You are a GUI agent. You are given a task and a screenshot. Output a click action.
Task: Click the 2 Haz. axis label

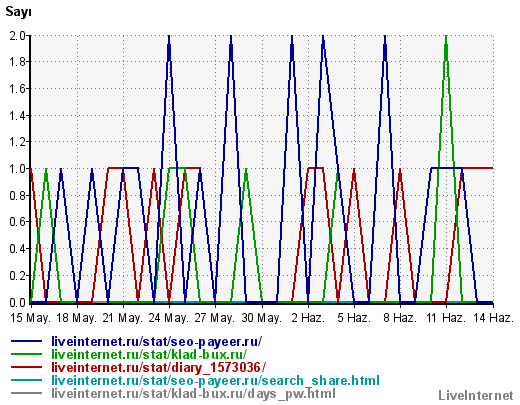308,318
